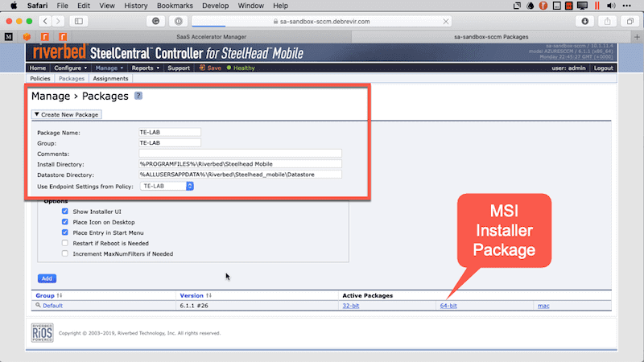
Task: Open the macOS volume icon
Action: coord(611,6)
